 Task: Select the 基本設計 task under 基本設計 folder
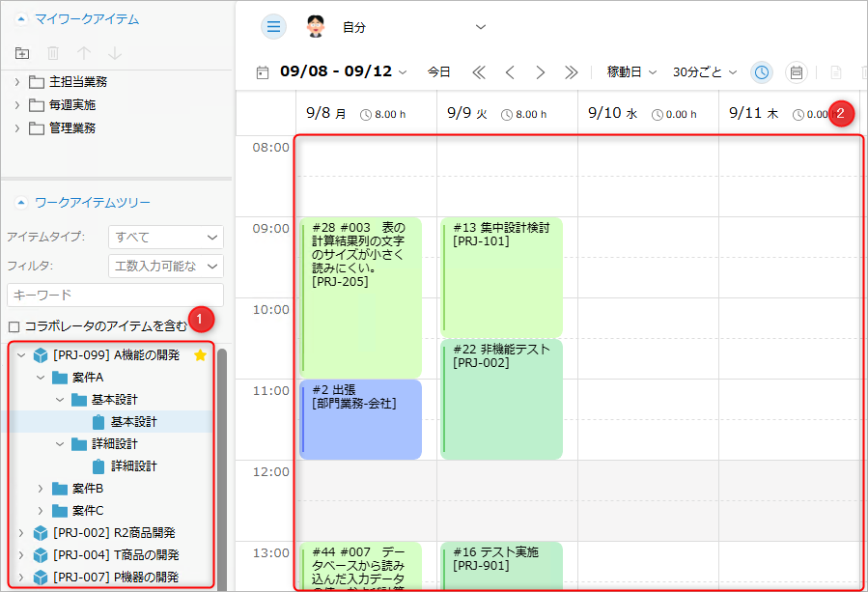tap(133, 422)
